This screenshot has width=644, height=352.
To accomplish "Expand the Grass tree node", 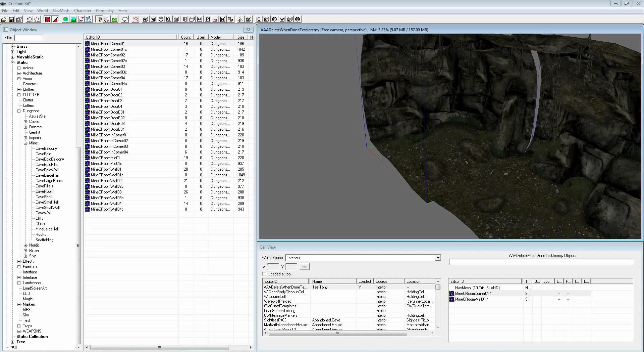I will [x=13, y=46].
